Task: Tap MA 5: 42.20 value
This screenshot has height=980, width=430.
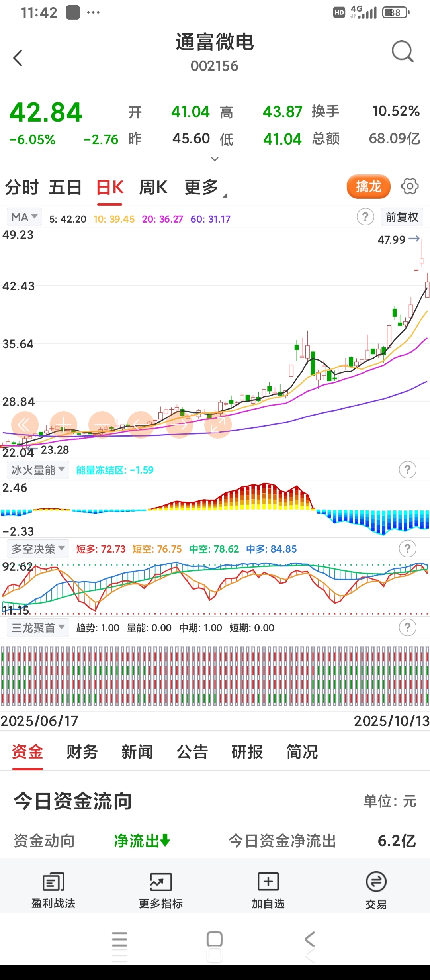Action: click(68, 219)
